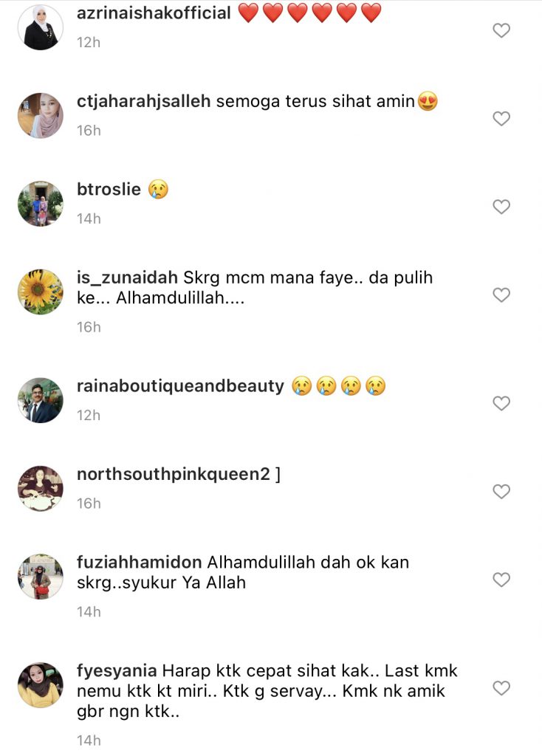Open azrinaishakofficial's profile picture
Screen dimensions: 542x756
[41, 27]
